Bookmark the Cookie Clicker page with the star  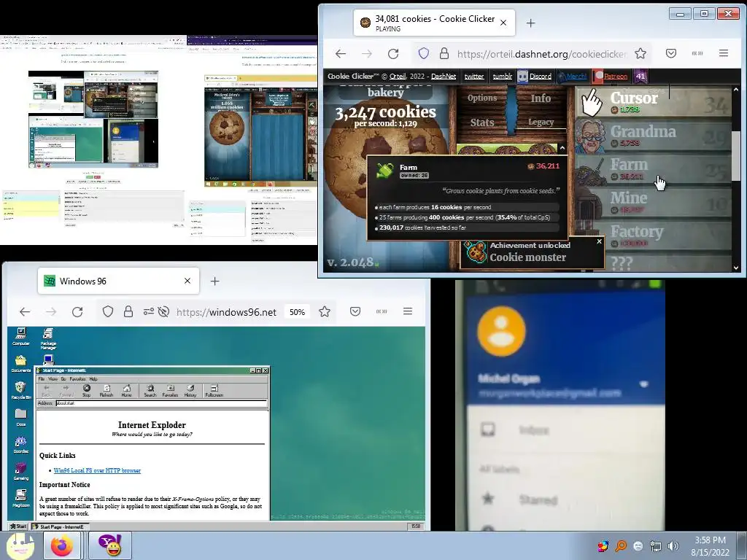point(640,53)
